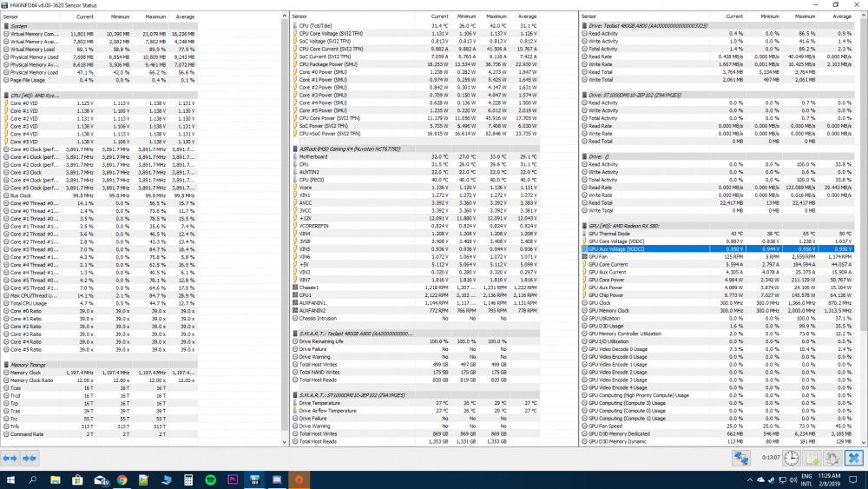868x489 pixels.
Task: Select the "Memory Timings" group header
Action: pos(100,365)
